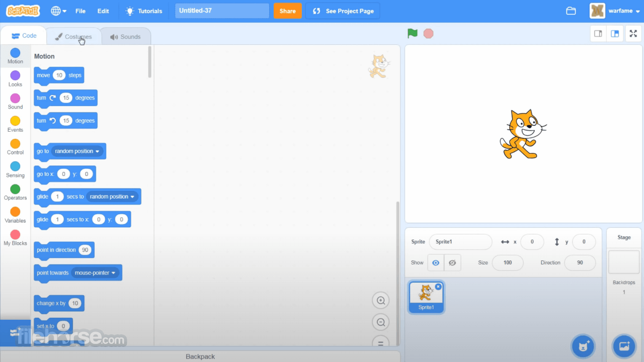Click the point in direction 90 value
The width and height of the screenshot is (644, 362).
pyautogui.click(x=85, y=250)
